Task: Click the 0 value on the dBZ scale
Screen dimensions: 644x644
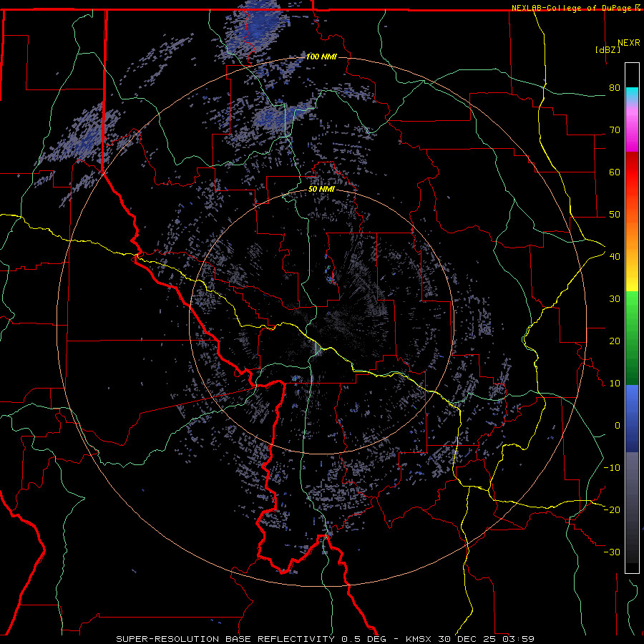Action: tap(618, 426)
